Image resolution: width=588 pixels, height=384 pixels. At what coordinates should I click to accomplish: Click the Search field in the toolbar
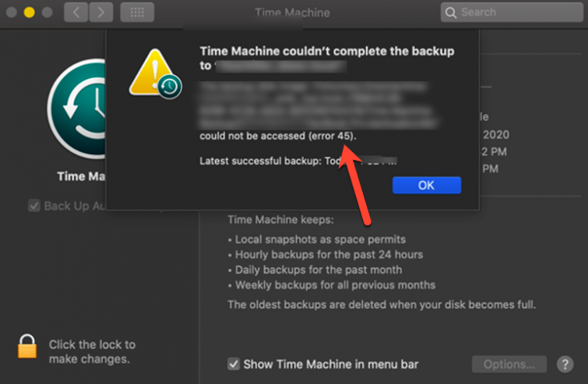(511, 12)
